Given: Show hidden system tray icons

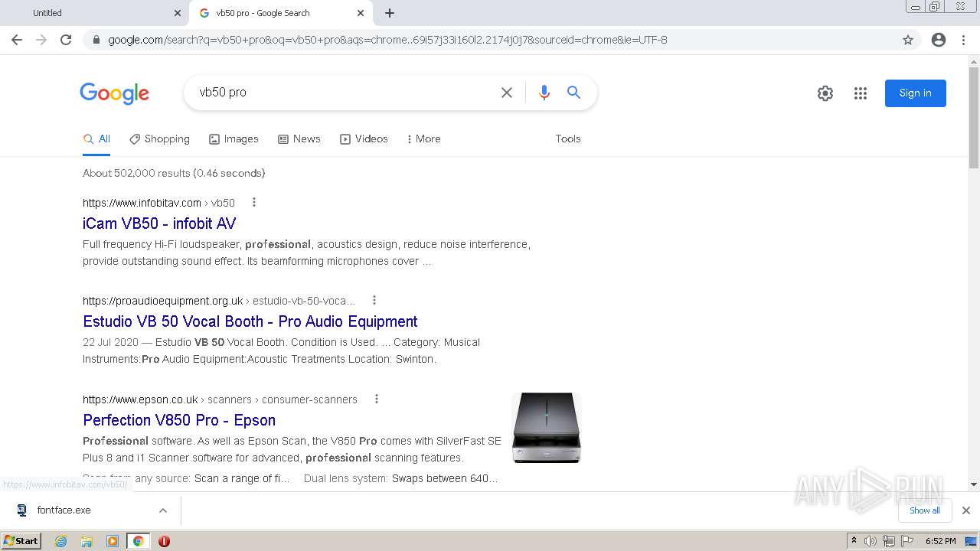Looking at the screenshot, I should click(x=854, y=541).
